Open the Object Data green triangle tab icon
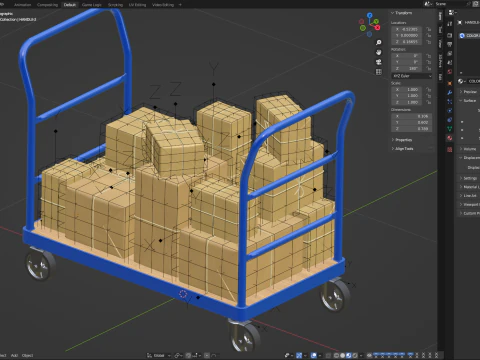The width and height of the screenshot is (480, 360). (450, 128)
